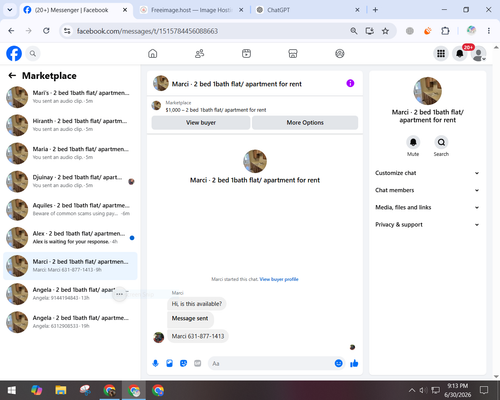Viewport: 500px width, 400px height.
Task: Open the Aquiles apartment conversation
Action: point(70,210)
